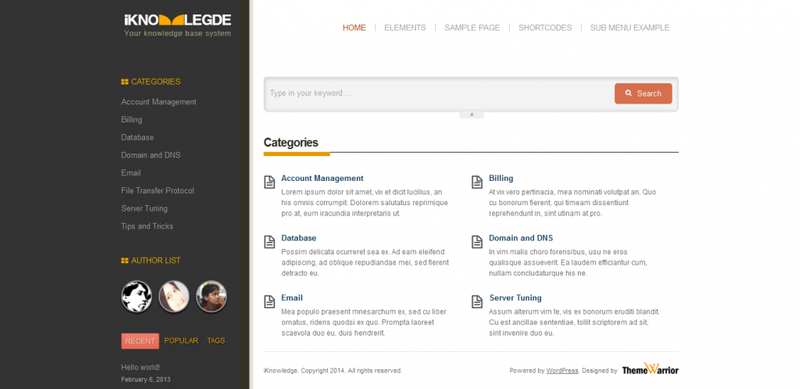Viewport: 800px width, 389px height.
Task: Open Email in sidebar categories
Action: pyautogui.click(x=131, y=173)
